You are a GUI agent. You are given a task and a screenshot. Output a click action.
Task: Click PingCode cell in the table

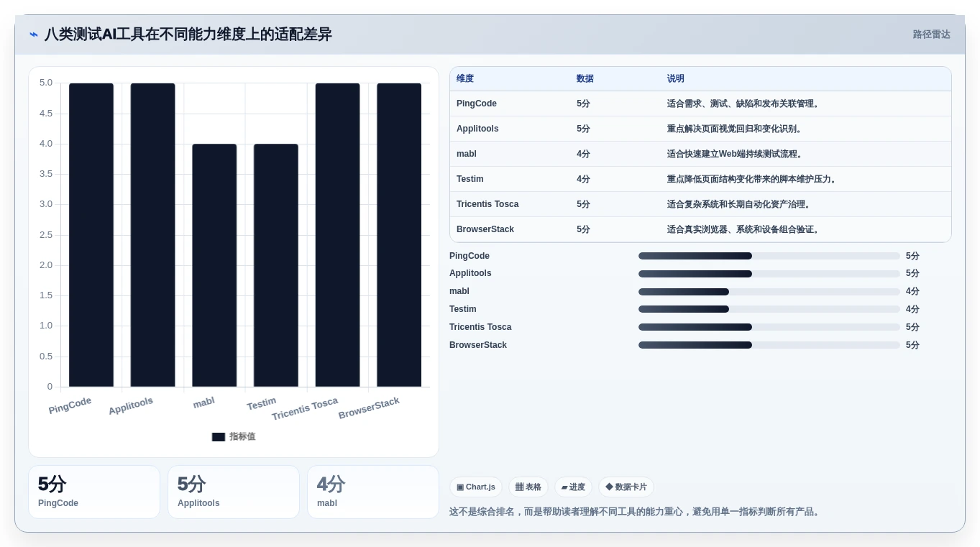pos(477,104)
